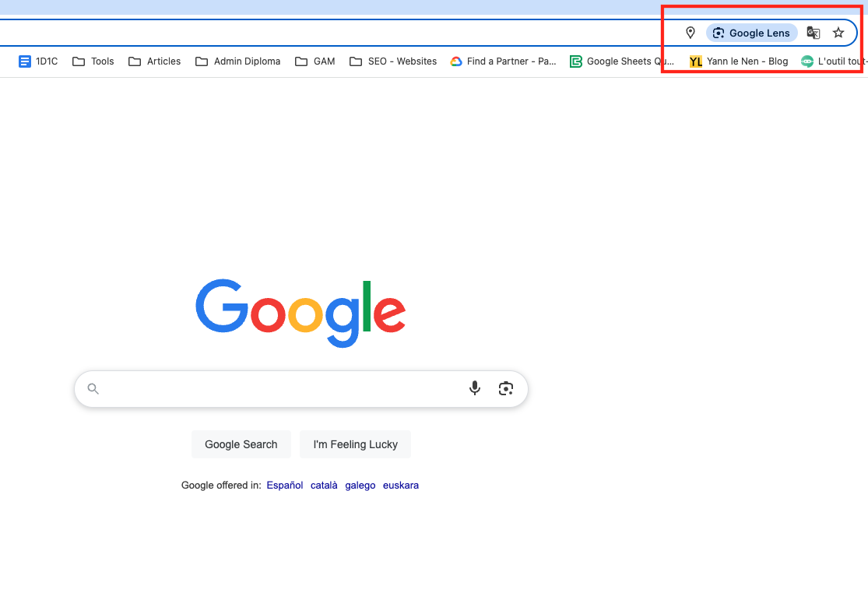The width and height of the screenshot is (868, 589).
Task: Open Google Lens from the address bar
Action: click(x=751, y=33)
